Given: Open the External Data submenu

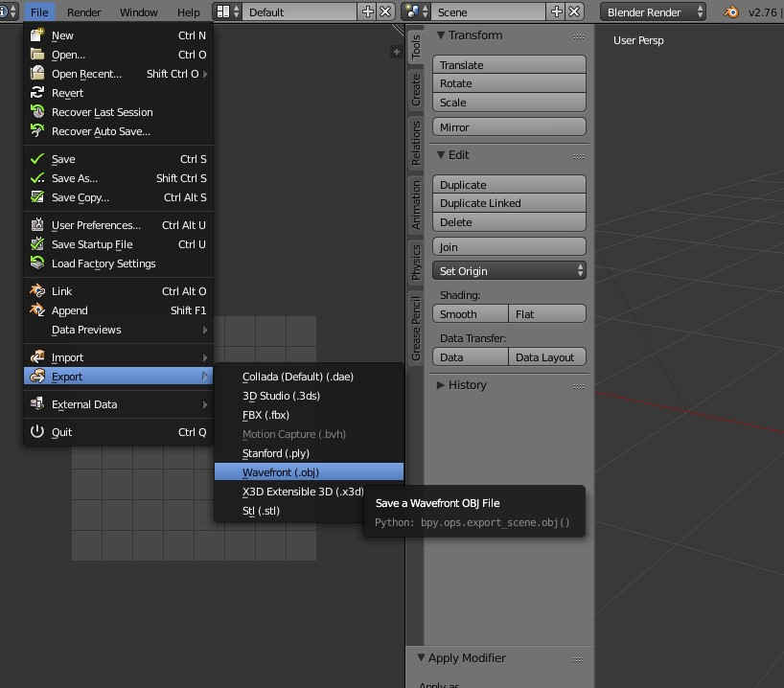Looking at the screenshot, I should pyautogui.click(x=119, y=404).
